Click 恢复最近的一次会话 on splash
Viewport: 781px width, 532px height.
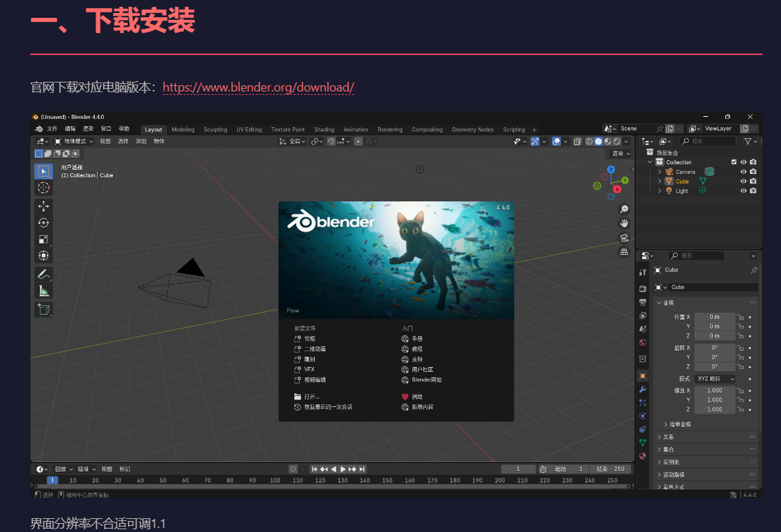pyautogui.click(x=323, y=408)
